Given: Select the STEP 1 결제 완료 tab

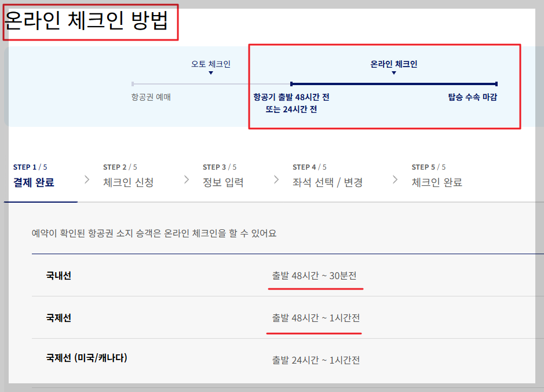Looking at the screenshot, I should pos(34,175).
